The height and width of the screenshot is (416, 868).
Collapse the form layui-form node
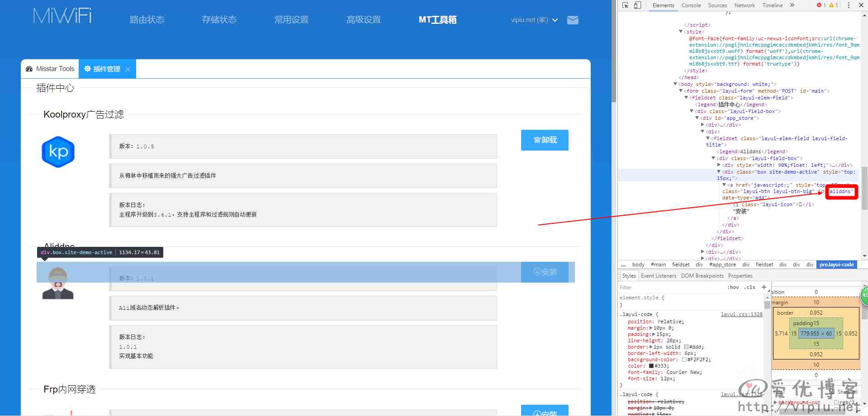681,91
